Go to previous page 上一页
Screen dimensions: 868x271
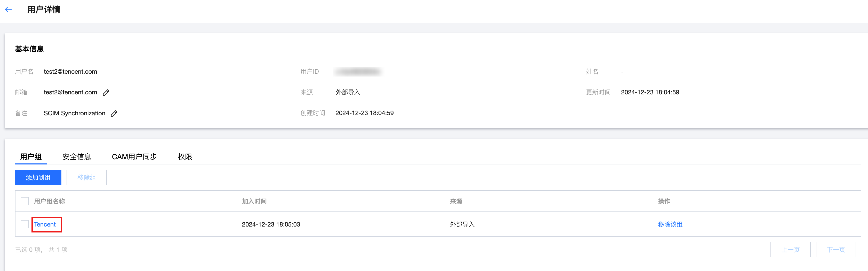click(790, 250)
